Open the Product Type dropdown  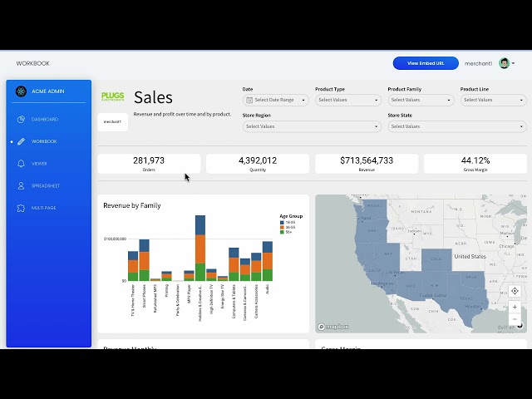tap(348, 100)
